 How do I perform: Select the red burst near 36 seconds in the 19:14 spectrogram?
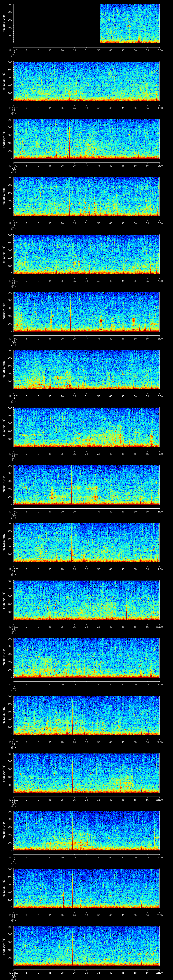click(101, 322)
